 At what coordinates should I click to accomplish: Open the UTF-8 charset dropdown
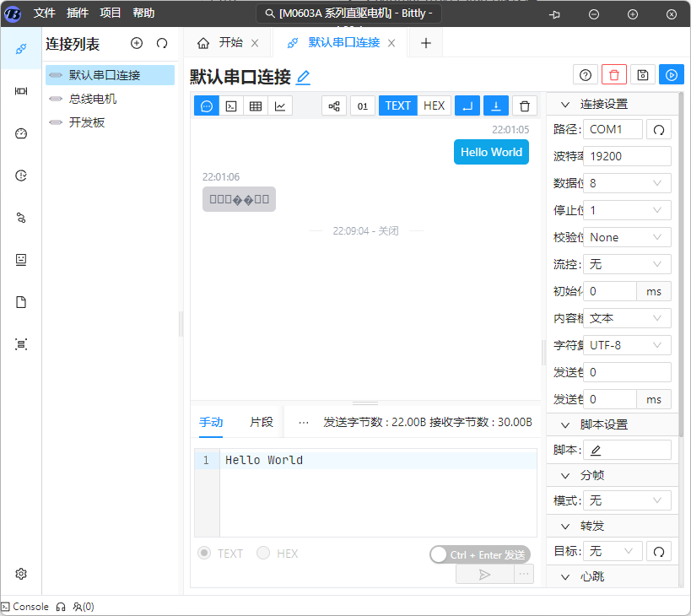(627, 345)
